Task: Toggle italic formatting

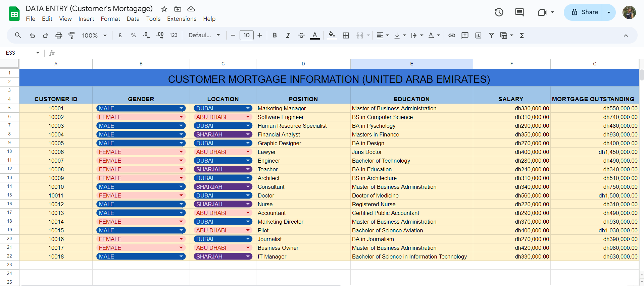Action: [x=288, y=35]
